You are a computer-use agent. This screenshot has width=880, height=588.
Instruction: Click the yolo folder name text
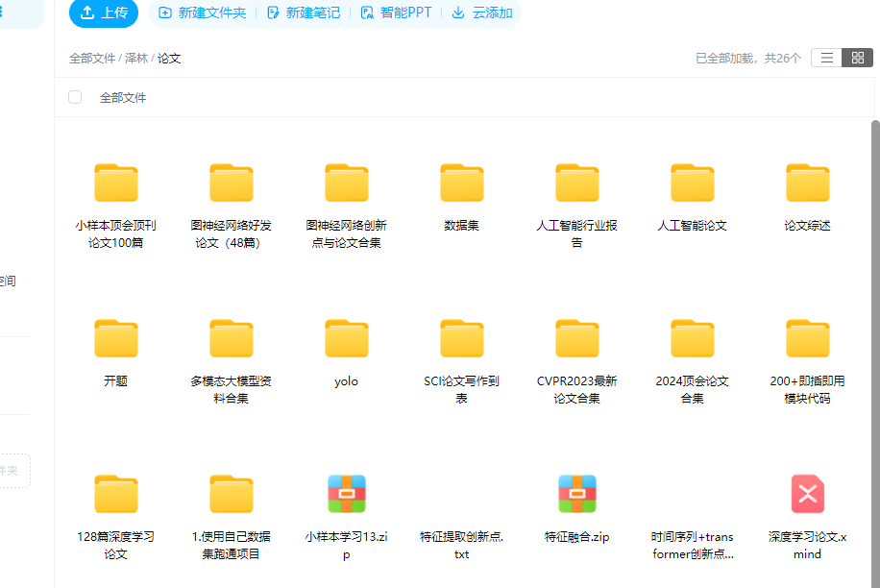pyautogui.click(x=346, y=381)
